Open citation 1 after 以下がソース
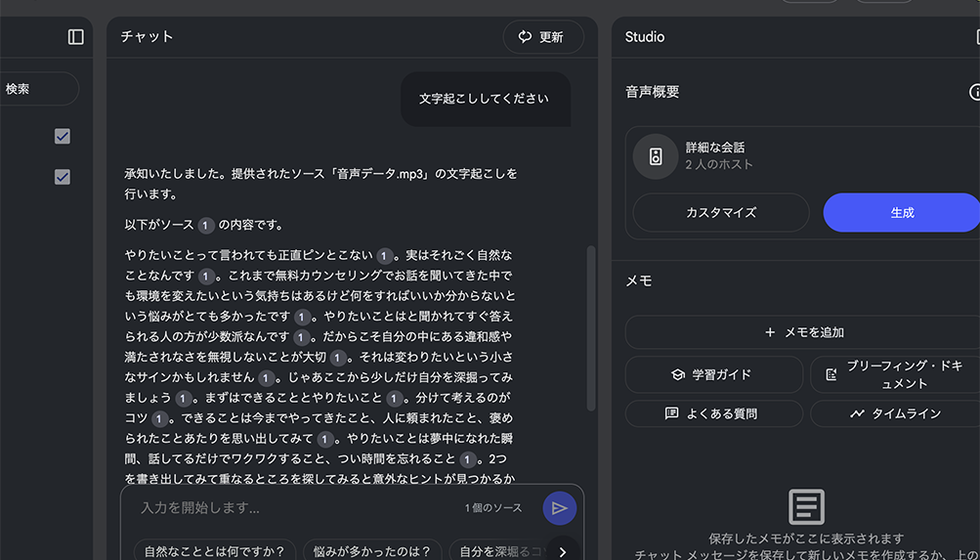 click(x=206, y=226)
